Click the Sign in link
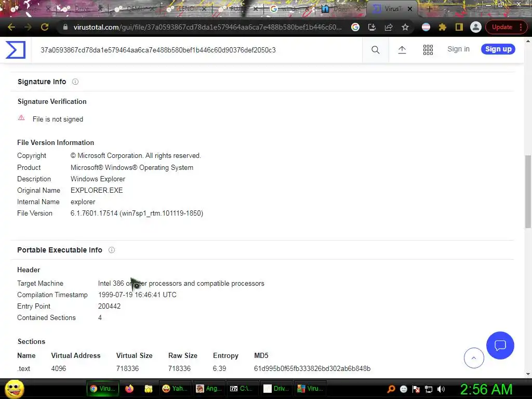The height and width of the screenshot is (399, 532). click(458, 49)
